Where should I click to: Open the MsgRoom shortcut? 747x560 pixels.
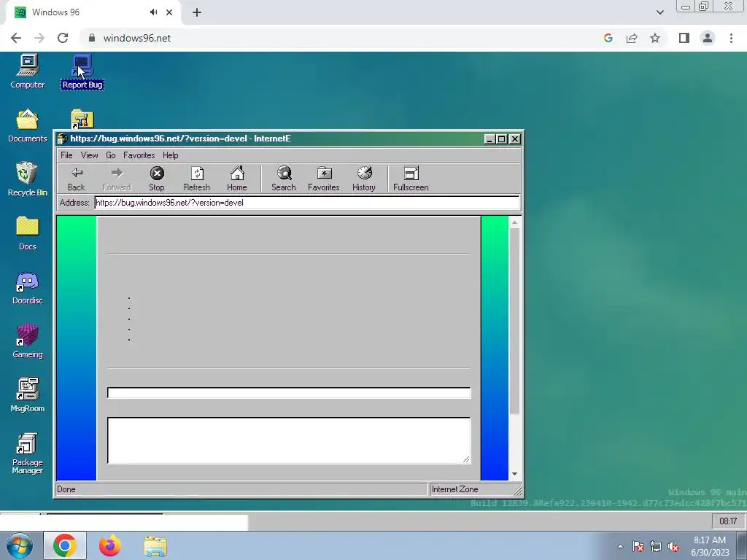tap(27, 395)
